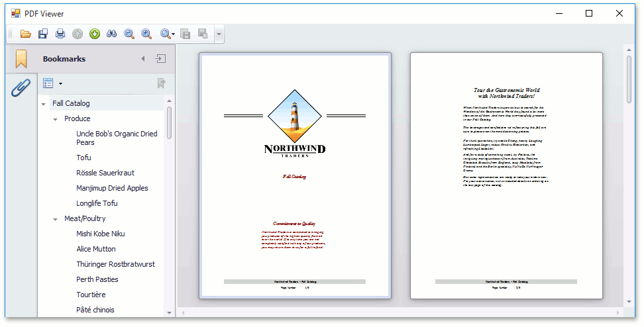
Task: Click the Zoom Out magnifier icon
Action: tap(129, 34)
